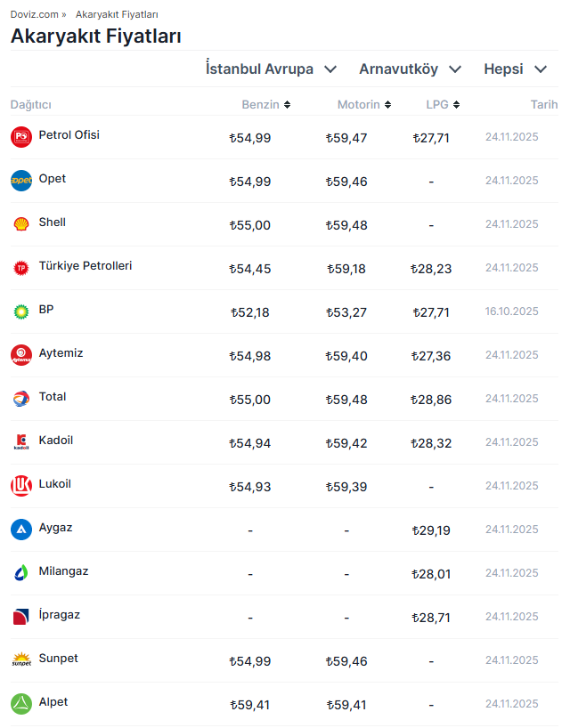Sort the table by LPG price
562x728 pixels.
pyautogui.click(x=443, y=105)
